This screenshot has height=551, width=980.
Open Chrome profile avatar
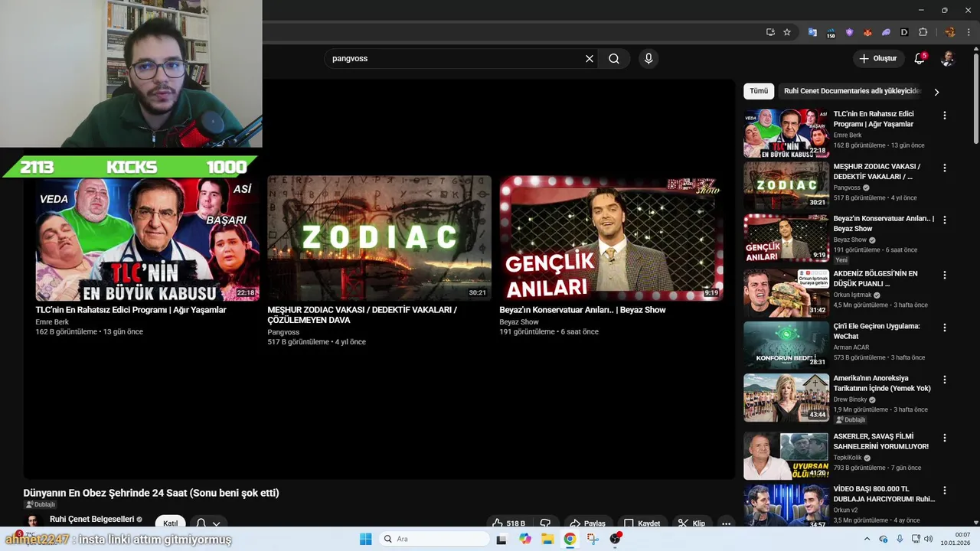tap(950, 32)
